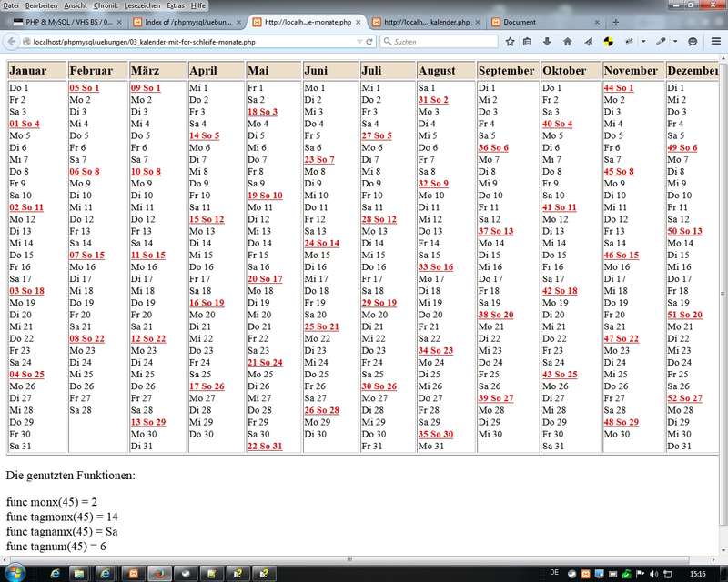The width and height of the screenshot is (728, 582).
Task: Click the browser back arrow button
Action: pyautogui.click(x=12, y=42)
